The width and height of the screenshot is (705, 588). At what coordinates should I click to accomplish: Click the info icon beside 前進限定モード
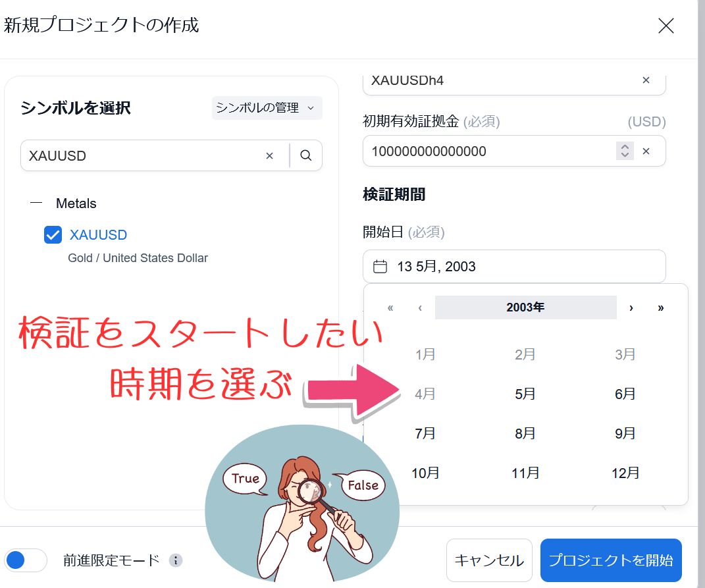[x=175, y=560]
